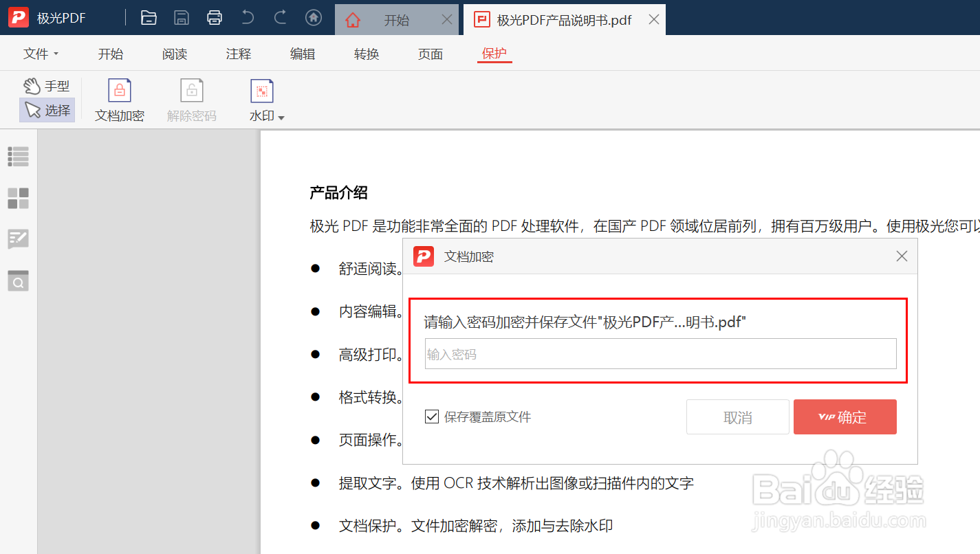Viewport: 980px width, 554px height.
Task: Open the 文件 menu dropdown
Action: point(41,54)
